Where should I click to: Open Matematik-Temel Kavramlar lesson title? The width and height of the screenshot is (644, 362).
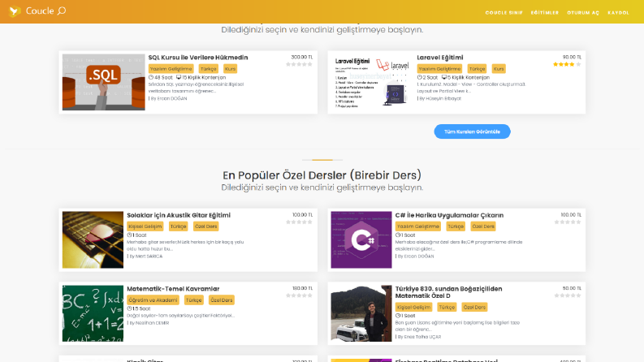[x=173, y=288]
